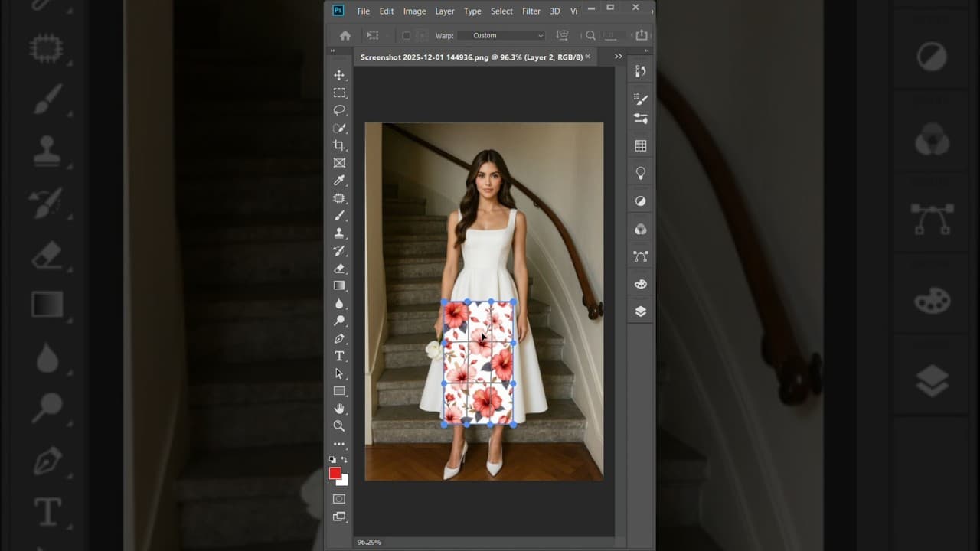This screenshot has width=980, height=551.
Task: Open the Paths panel icon
Action: [x=641, y=256]
